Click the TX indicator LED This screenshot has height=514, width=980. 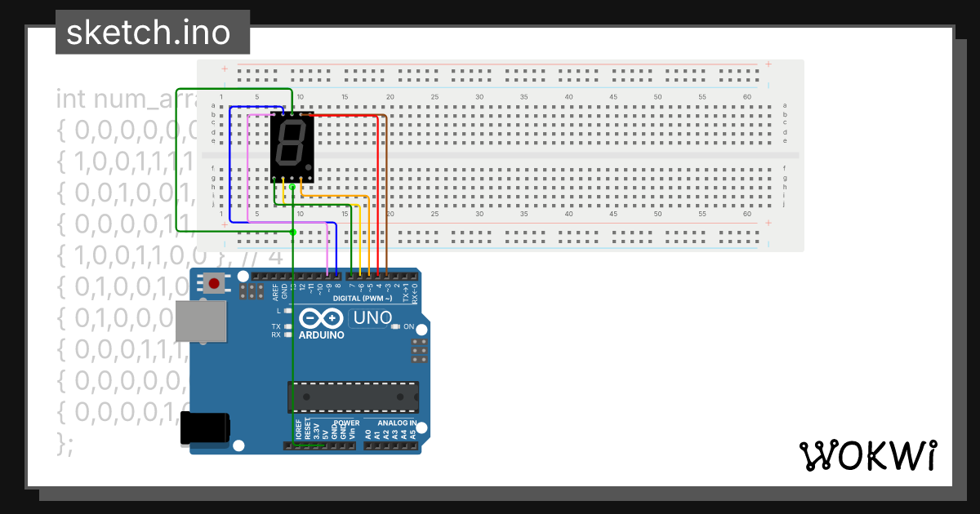pyautogui.click(x=287, y=326)
